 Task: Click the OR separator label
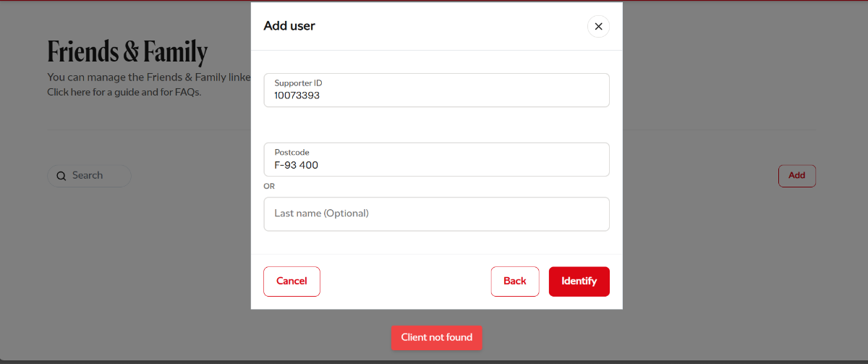(269, 186)
